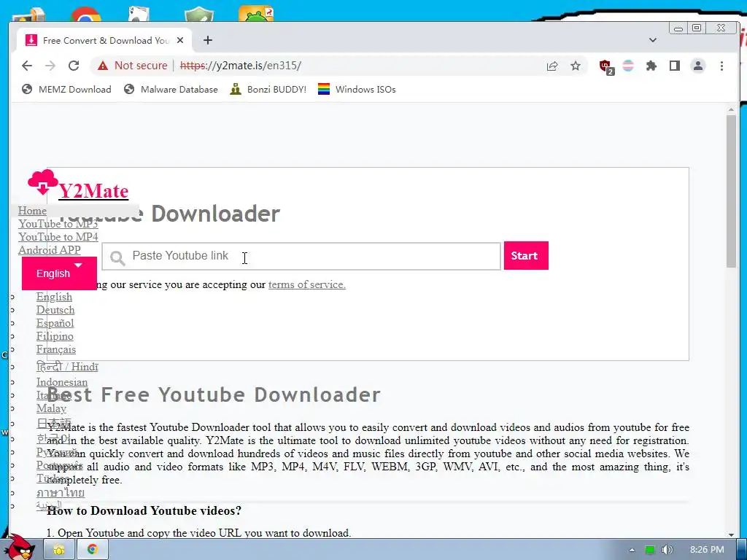Choose Filipino in the language list

55,336
